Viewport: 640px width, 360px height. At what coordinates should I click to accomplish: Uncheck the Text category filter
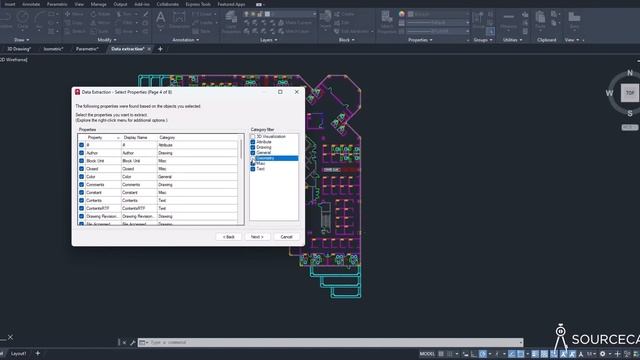[253, 169]
